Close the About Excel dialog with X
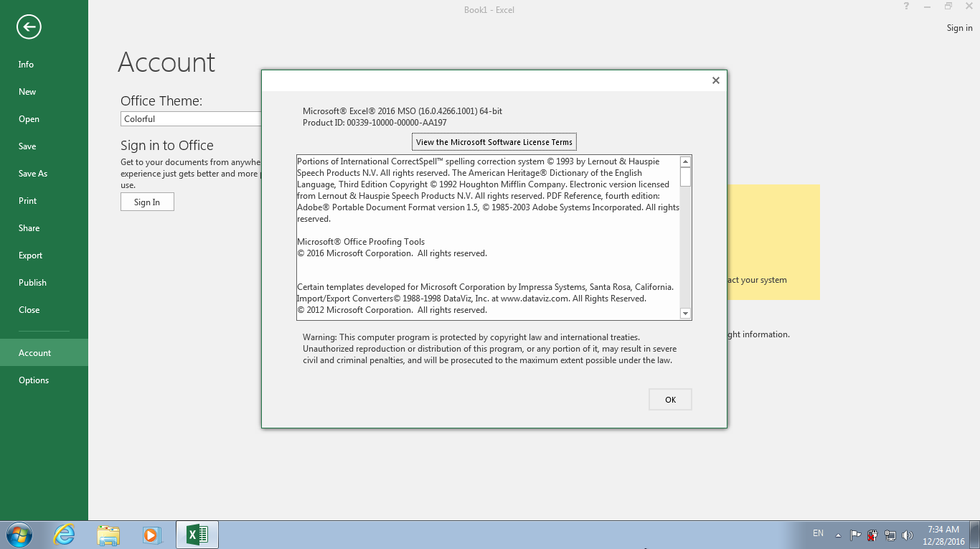This screenshot has width=980, height=549. click(715, 80)
